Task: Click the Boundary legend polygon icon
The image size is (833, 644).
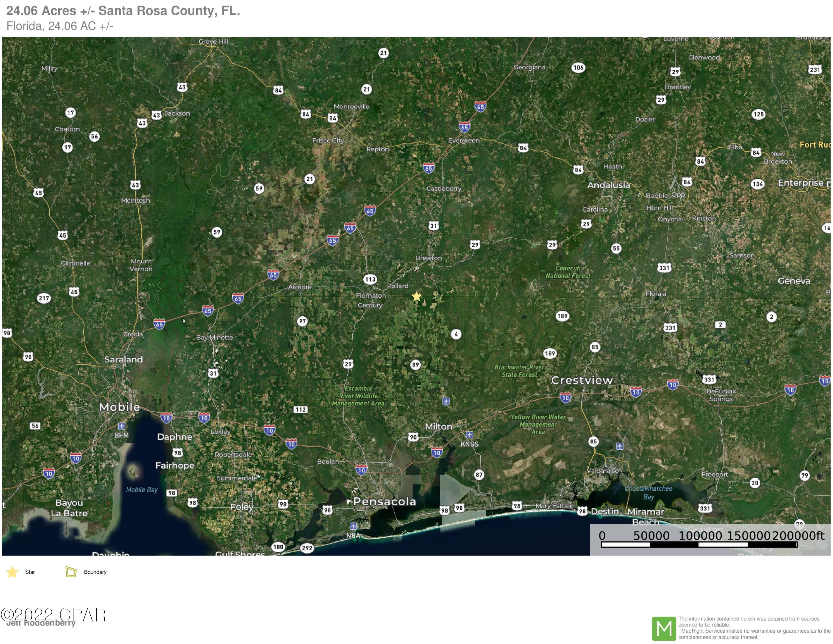Action: 71,572
